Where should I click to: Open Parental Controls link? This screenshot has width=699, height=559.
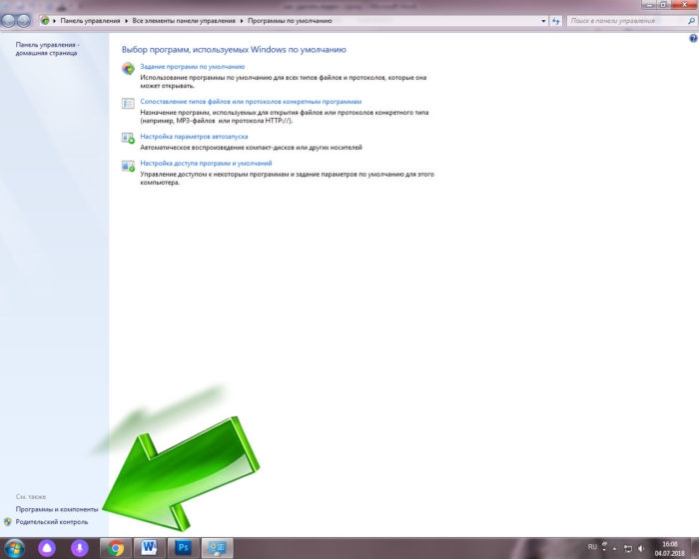tap(52, 522)
